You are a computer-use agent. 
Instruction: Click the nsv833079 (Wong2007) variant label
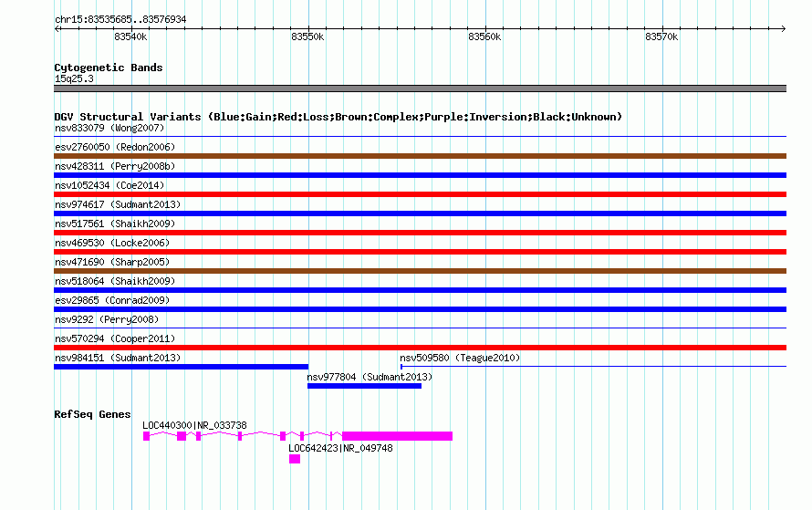tap(109, 128)
